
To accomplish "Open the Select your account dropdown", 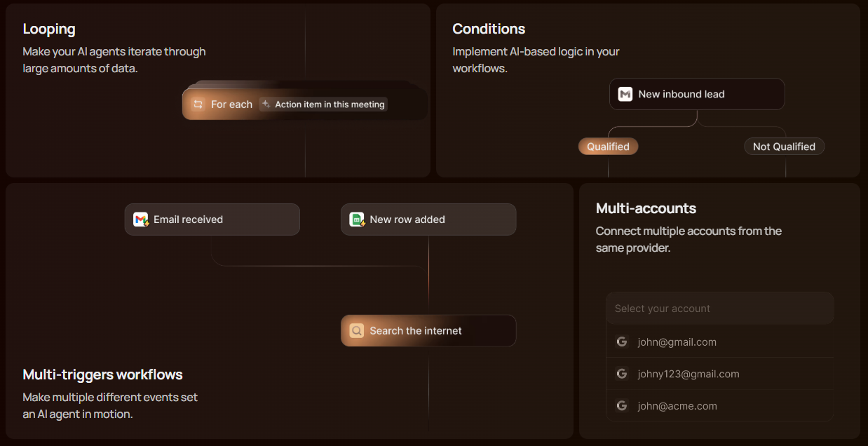I will 719,309.
